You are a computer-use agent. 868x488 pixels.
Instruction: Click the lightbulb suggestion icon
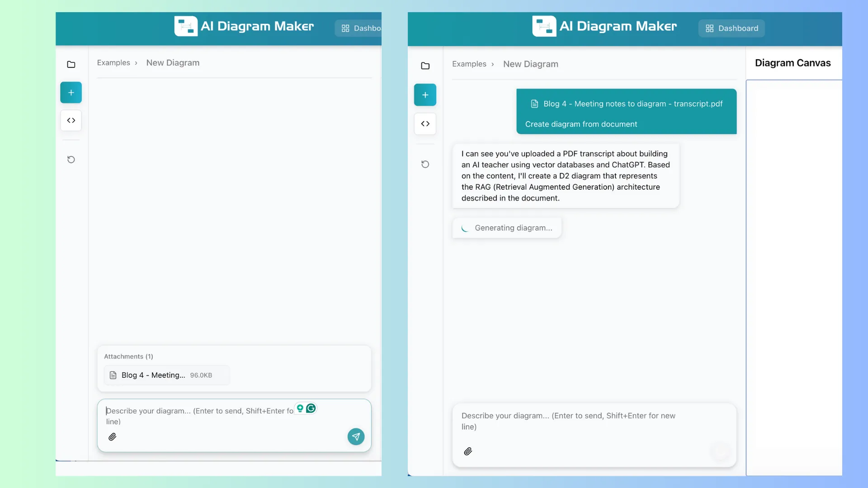pyautogui.click(x=300, y=408)
